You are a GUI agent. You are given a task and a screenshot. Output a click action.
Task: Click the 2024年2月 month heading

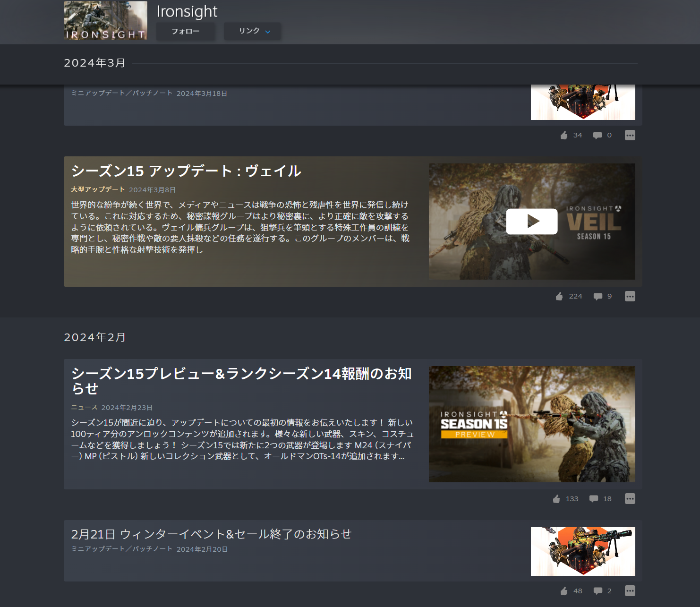(95, 337)
